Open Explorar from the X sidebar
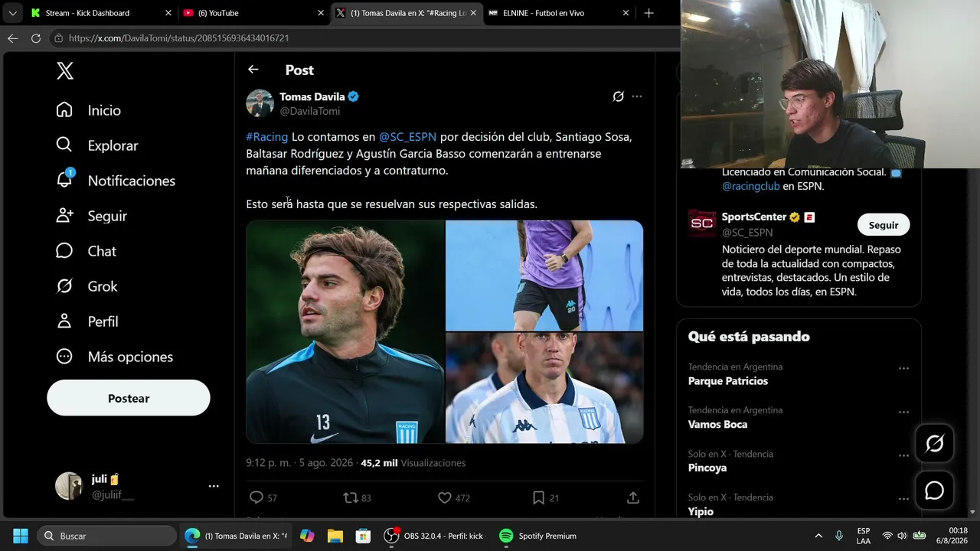This screenshot has height=551, width=980. 97,145
